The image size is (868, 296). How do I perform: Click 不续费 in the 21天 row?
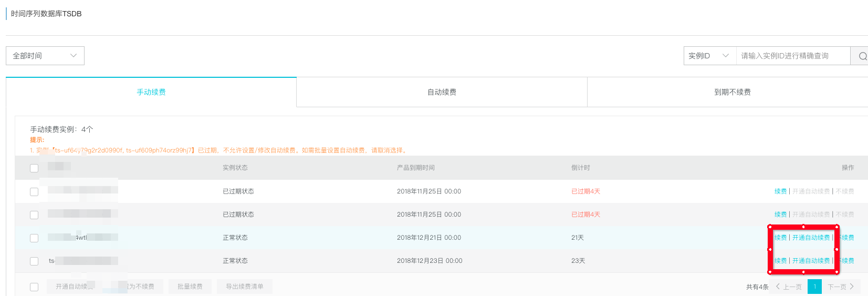[x=845, y=238]
